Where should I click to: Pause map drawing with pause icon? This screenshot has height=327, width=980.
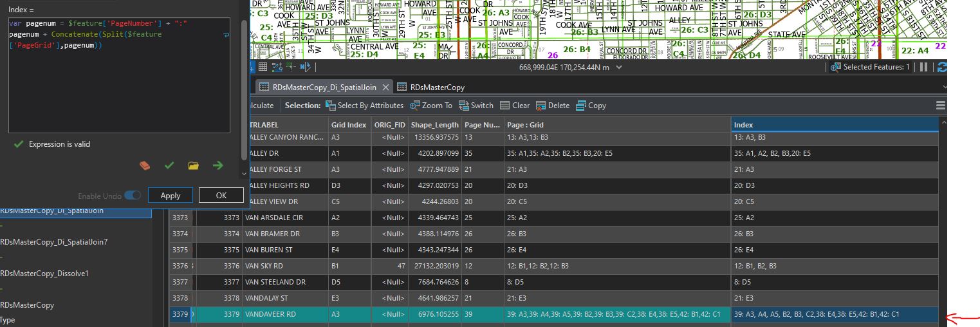coord(924,67)
